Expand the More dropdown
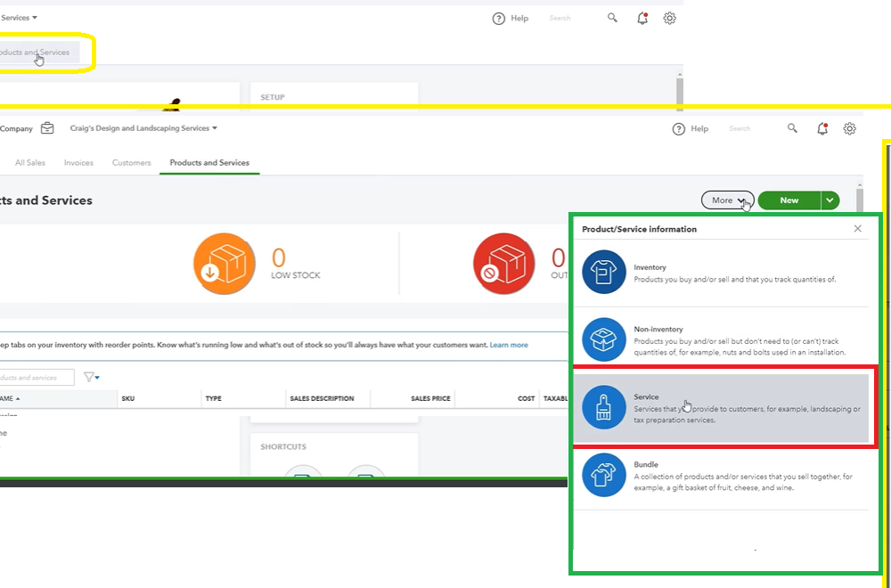Viewport: 891px width, 588px height. [x=727, y=200]
